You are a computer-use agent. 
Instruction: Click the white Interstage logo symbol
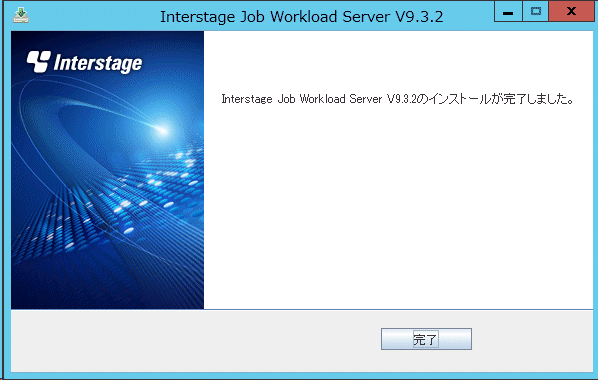[x=39, y=62]
